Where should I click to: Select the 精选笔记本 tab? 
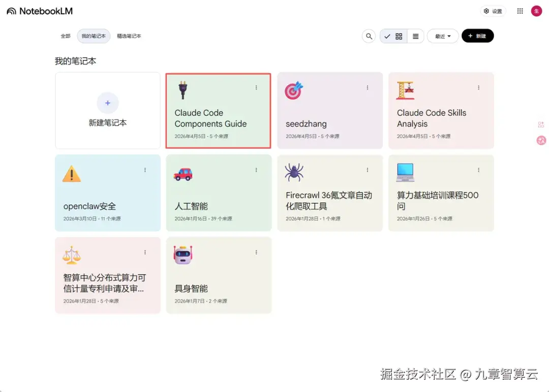[x=129, y=36]
